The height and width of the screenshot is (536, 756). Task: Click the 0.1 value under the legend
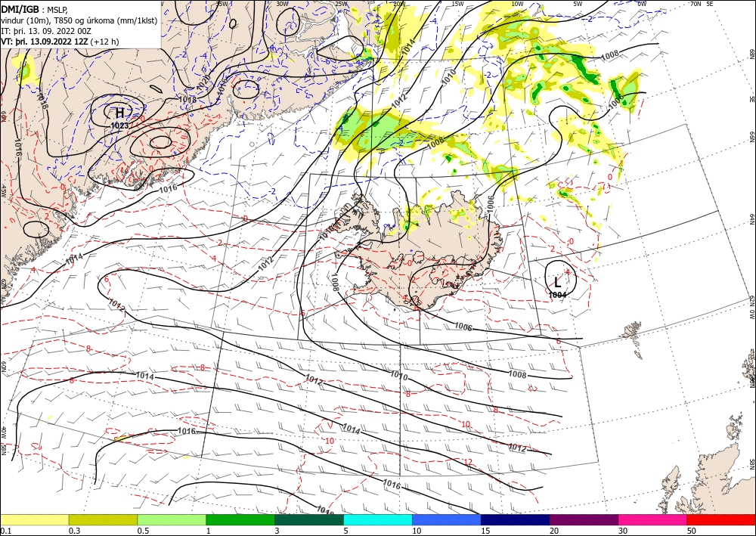pos(5,531)
